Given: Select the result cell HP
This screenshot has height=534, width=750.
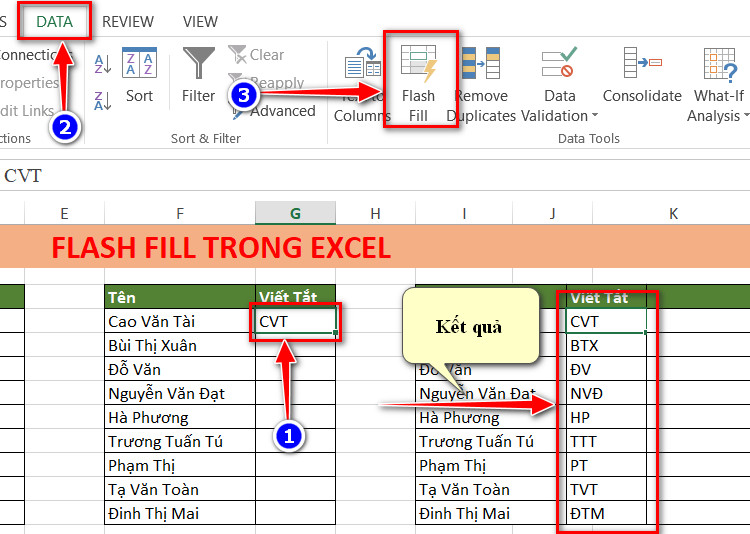Looking at the screenshot, I should pos(607,417).
